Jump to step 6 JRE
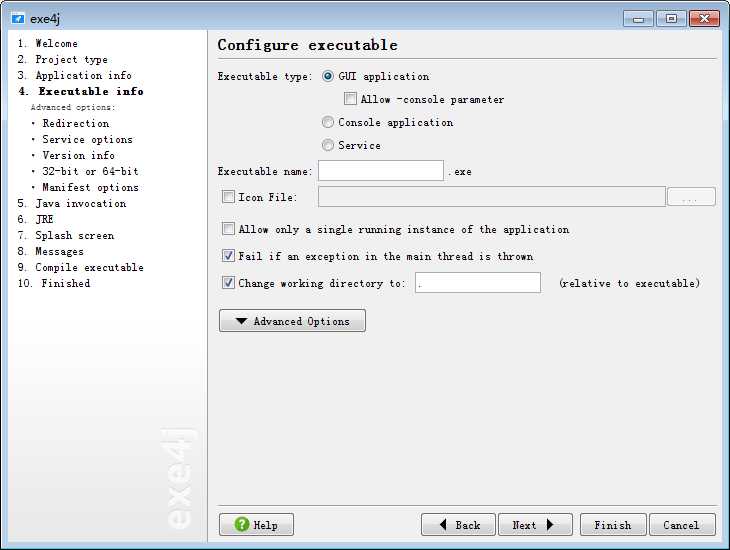730x550 pixels. [x=35, y=219]
